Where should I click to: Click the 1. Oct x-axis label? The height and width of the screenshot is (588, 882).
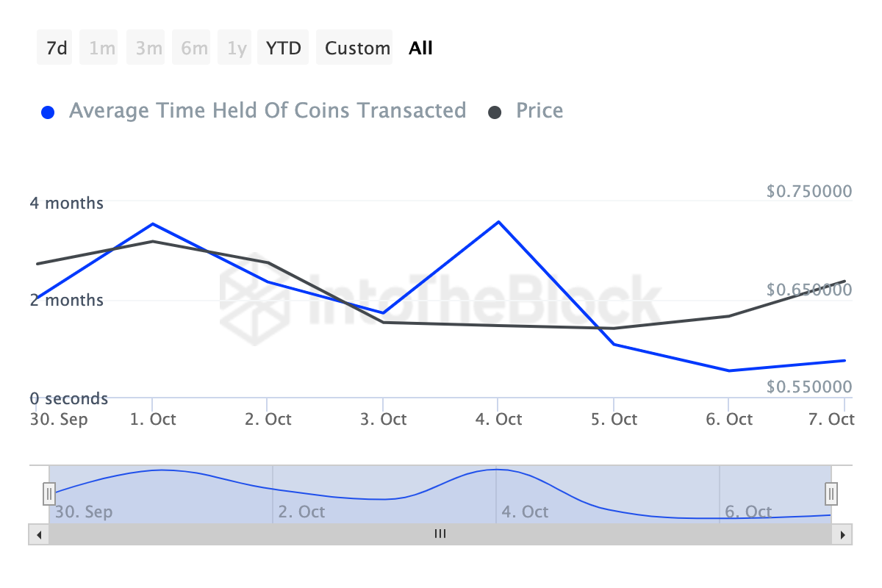pyautogui.click(x=151, y=420)
